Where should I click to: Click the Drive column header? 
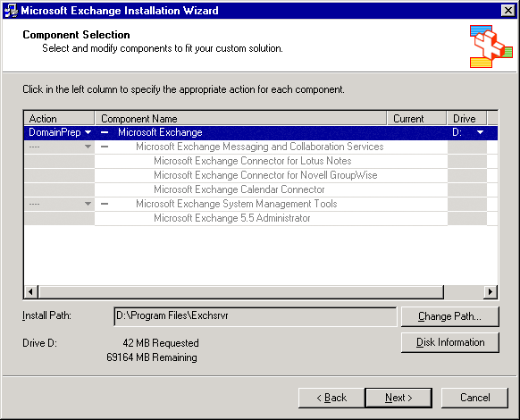[466, 119]
